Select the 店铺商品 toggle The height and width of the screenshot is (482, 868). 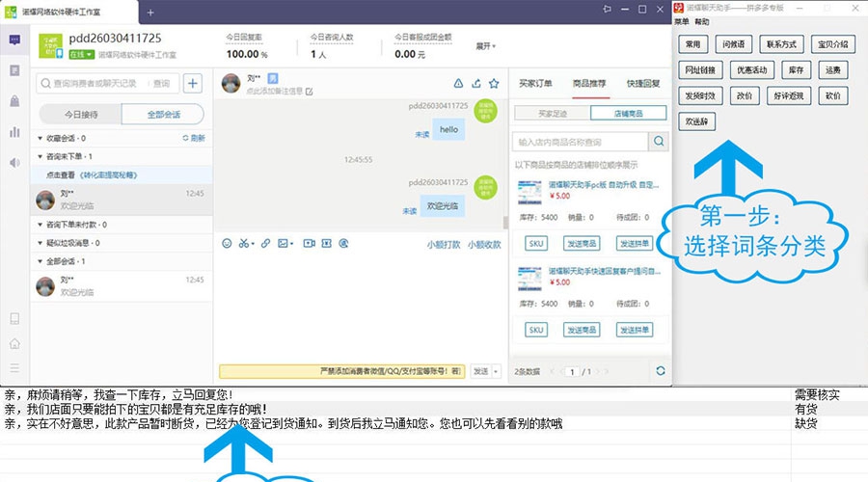click(628, 114)
